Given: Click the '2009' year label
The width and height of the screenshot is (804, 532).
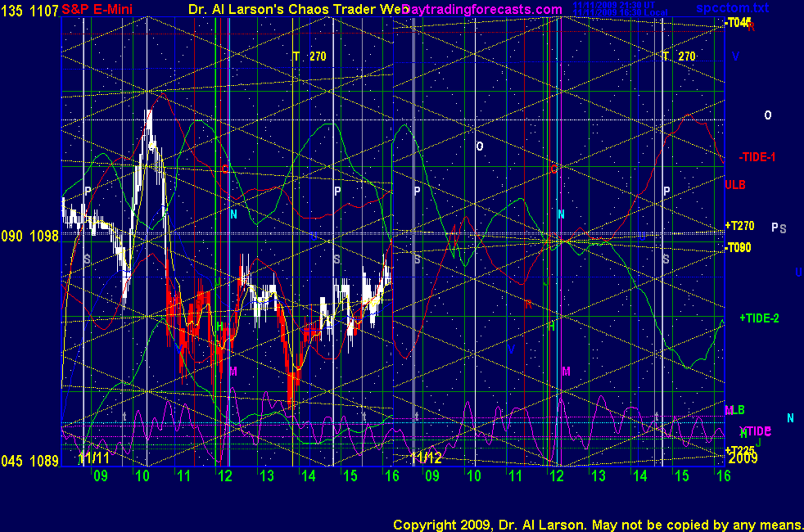Looking at the screenshot, I should [743, 458].
